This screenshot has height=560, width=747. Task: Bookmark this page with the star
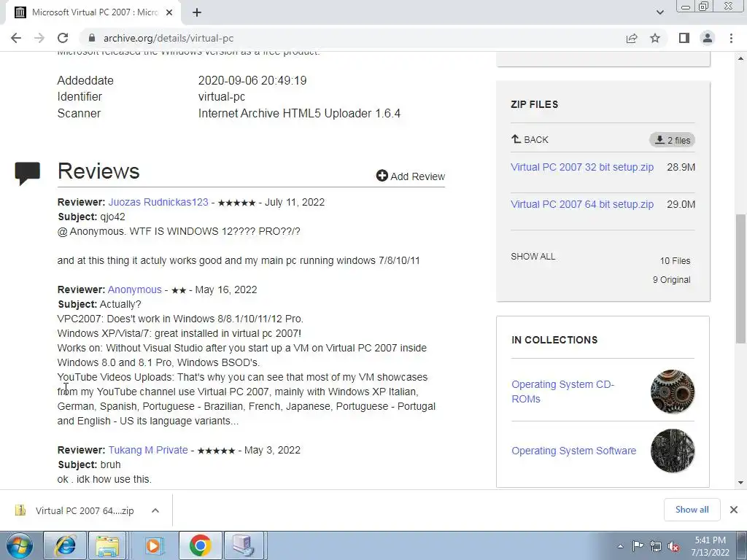[655, 38]
